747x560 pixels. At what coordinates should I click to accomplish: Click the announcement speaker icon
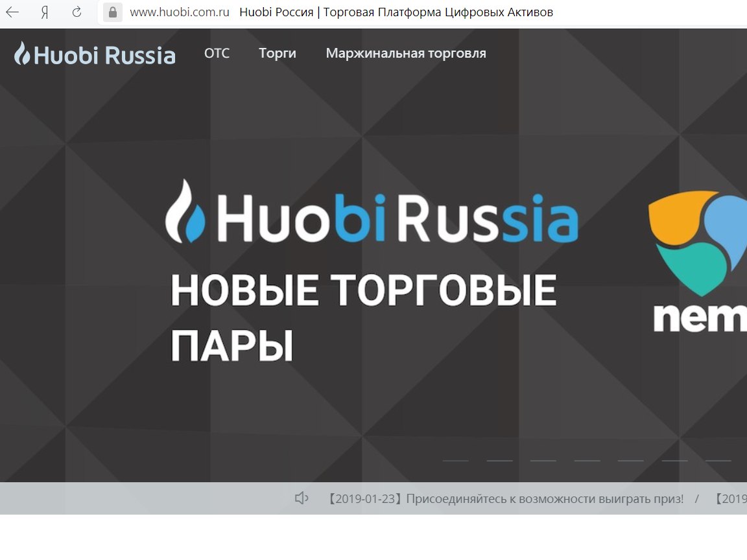tap(302, 498)
